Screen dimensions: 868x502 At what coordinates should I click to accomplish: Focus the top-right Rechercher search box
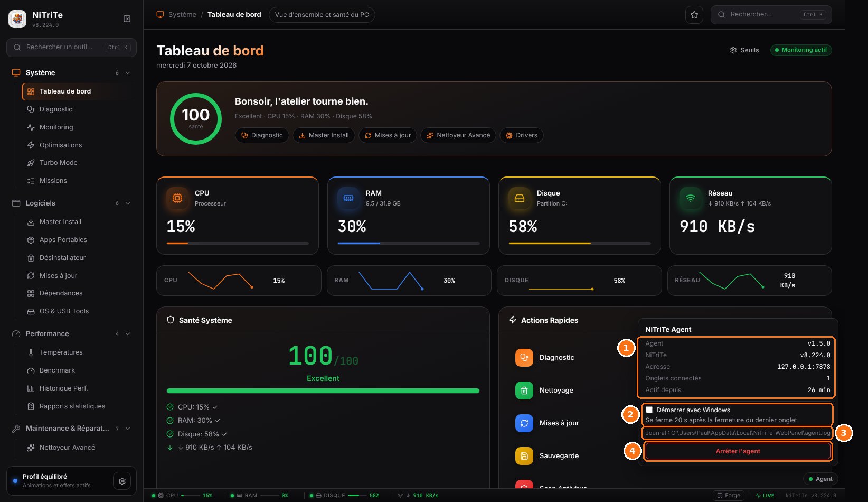pos(771,15)
